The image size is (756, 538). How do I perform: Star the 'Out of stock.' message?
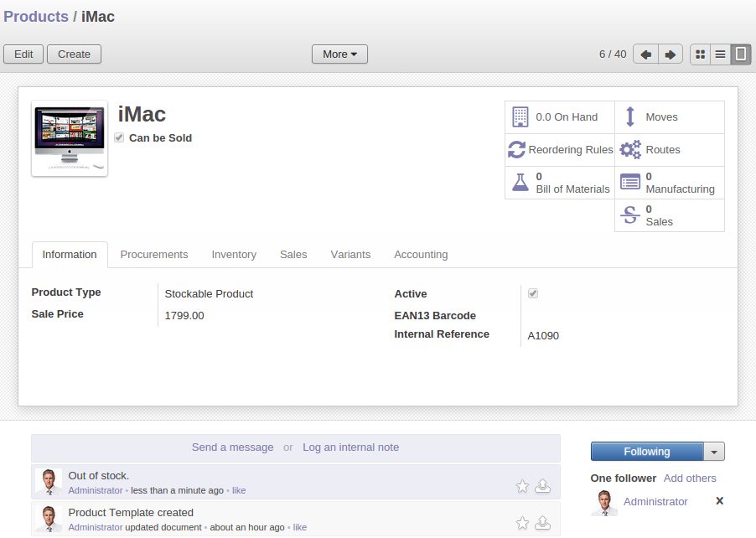(522, 486)
